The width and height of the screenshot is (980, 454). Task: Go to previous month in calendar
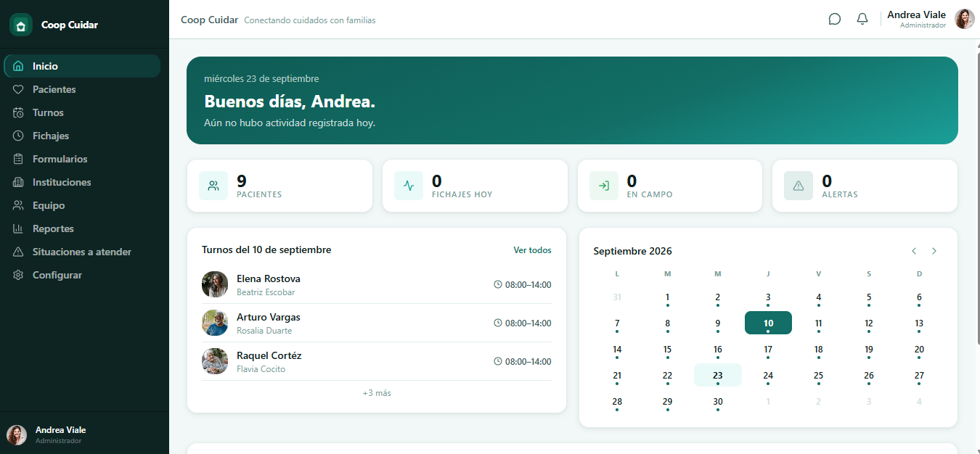pos(914,251)
